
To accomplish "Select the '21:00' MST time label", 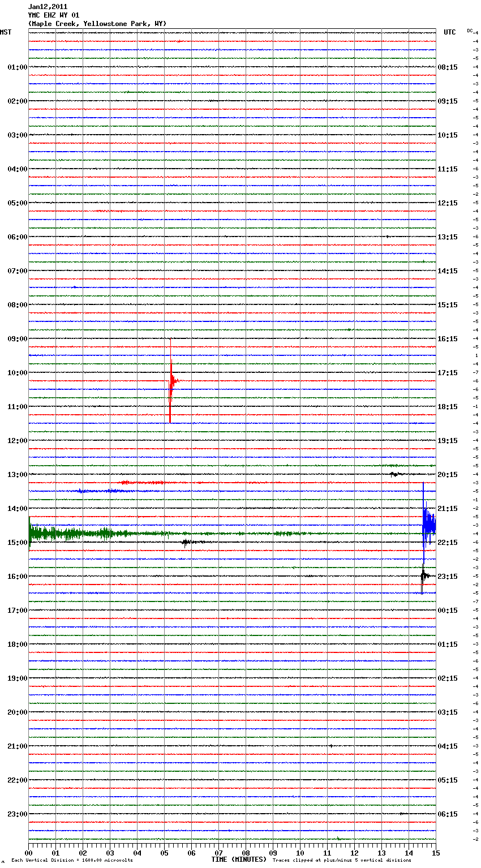I will (18, 746).
